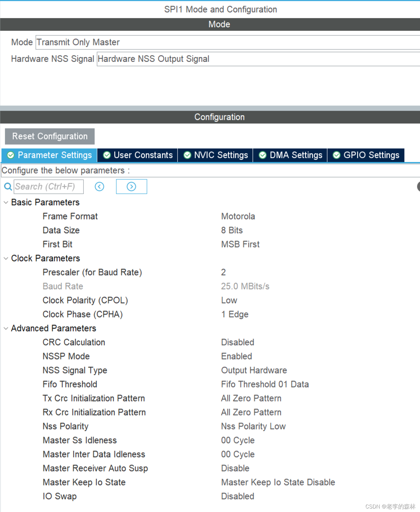
Task: Select the NSSP Mode row
Action: pyautogui.click(x=66, y=356)
